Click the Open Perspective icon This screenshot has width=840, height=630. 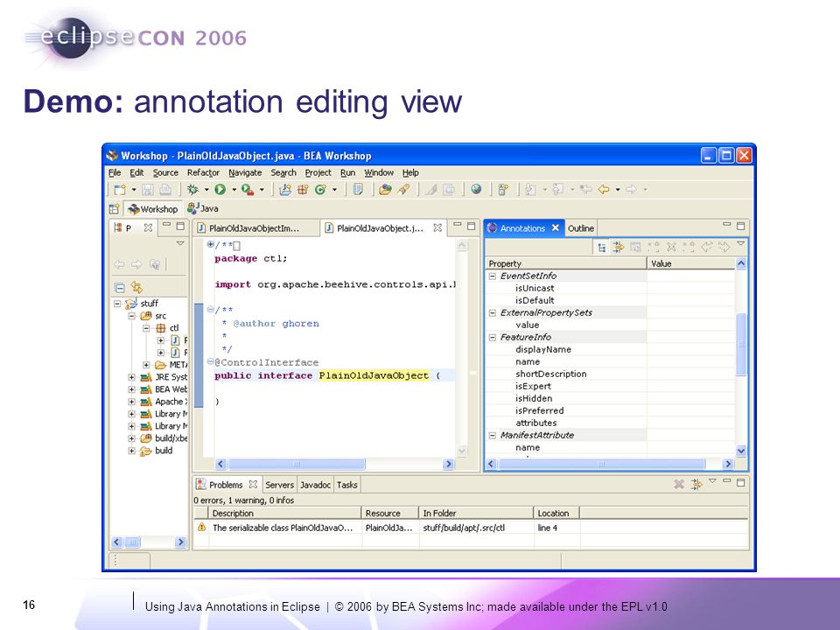pyautogui.click(x=114, y=209)
